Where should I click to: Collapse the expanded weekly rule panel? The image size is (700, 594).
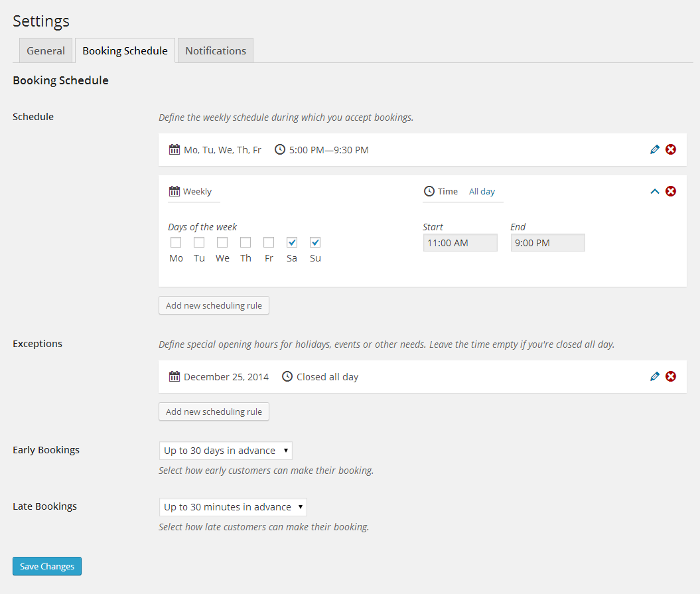pos(655,191)
